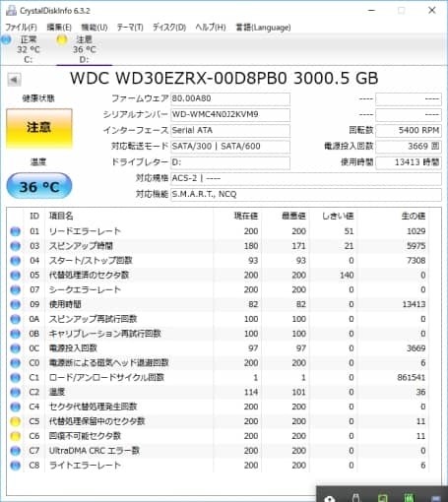Viewport: 448px width, 502px height.
Task: Click blue status icon of row 0C
Action: [15, 348]
